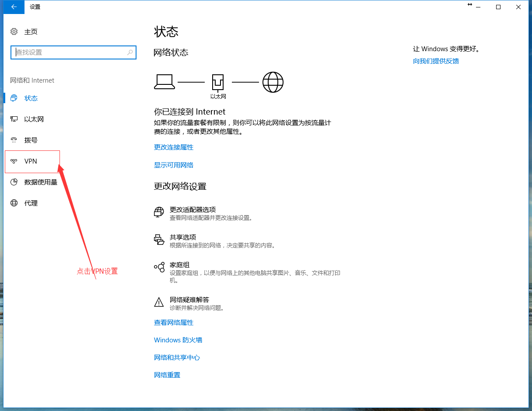Click the 更改连接属性 link
532x411 pixels.
point(174,147)
